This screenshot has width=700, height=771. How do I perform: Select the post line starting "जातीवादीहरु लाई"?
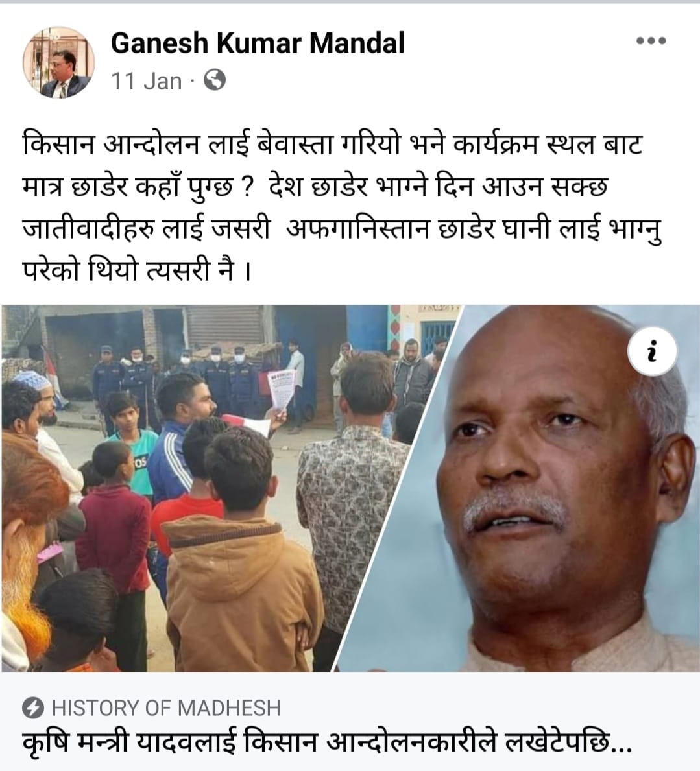tap(343, 230)
